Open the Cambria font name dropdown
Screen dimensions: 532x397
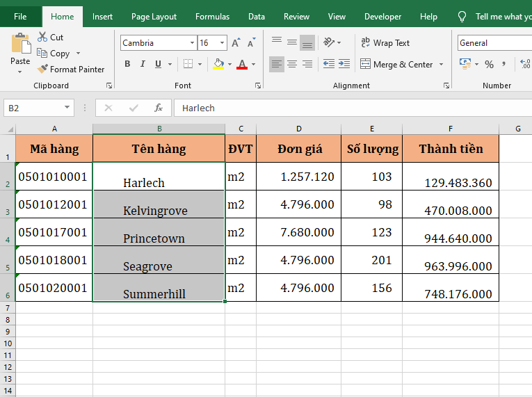[x=193, y=43]
